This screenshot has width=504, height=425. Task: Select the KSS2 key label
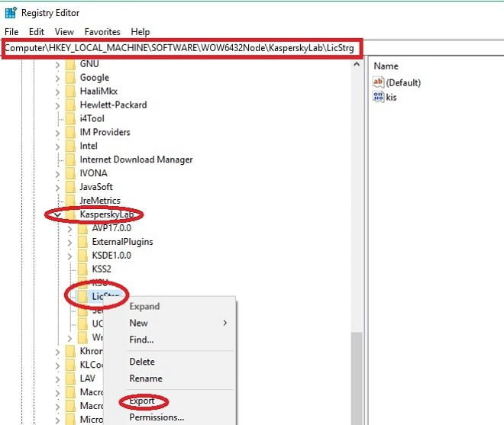pyautogui.click(x=102, y=269)
